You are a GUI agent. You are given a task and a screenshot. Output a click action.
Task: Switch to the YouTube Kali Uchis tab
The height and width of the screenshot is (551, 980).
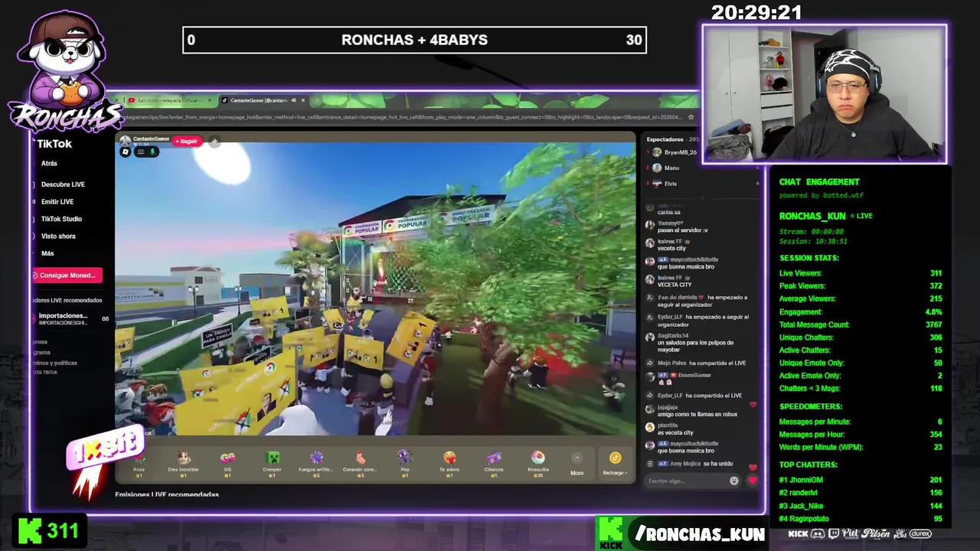[x=168, y=100]
